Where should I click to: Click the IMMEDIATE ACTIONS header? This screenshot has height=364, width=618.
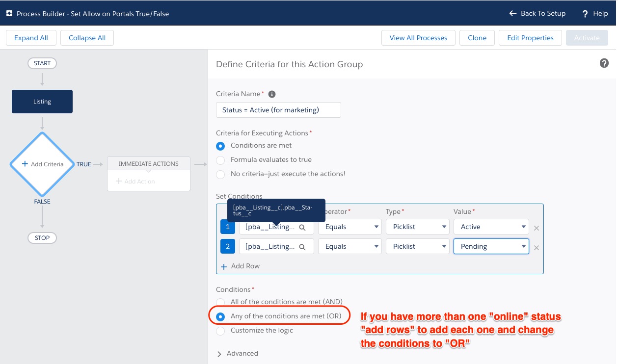click(149, 164)
